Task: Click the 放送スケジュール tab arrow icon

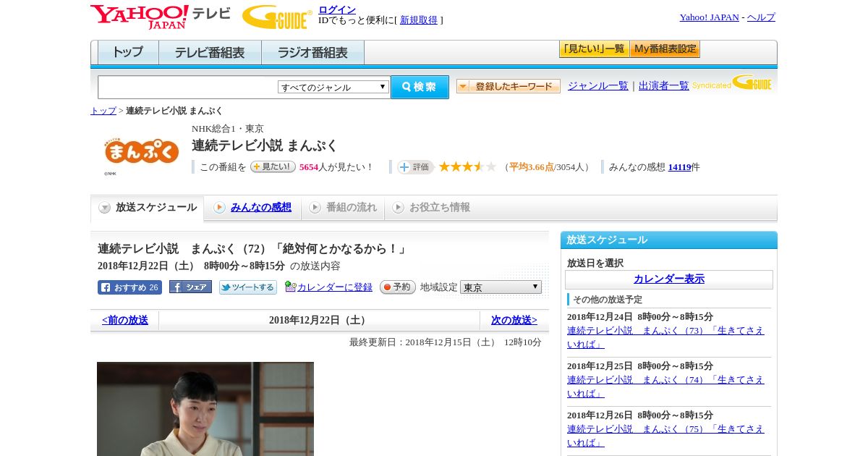Action: (x=105, y=208)
